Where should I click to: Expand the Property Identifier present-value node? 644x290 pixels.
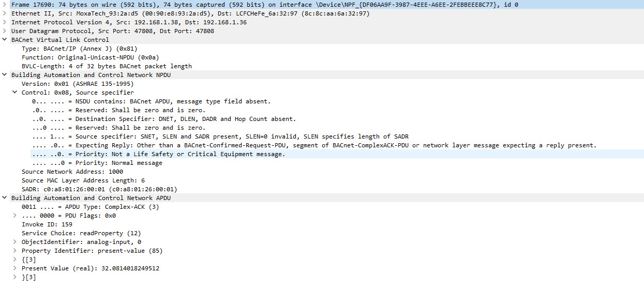[15, 251]
